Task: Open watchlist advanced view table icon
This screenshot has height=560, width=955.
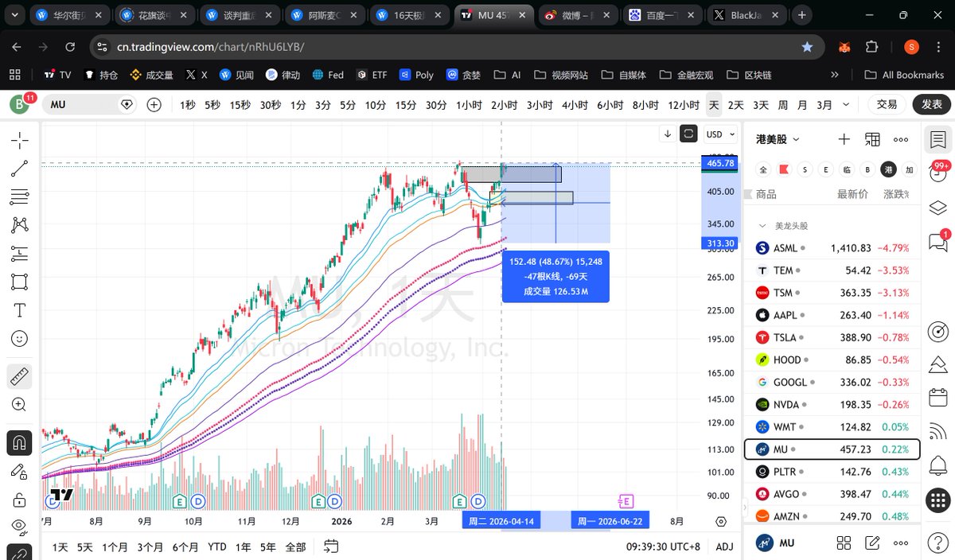Action: click(872, 139)
